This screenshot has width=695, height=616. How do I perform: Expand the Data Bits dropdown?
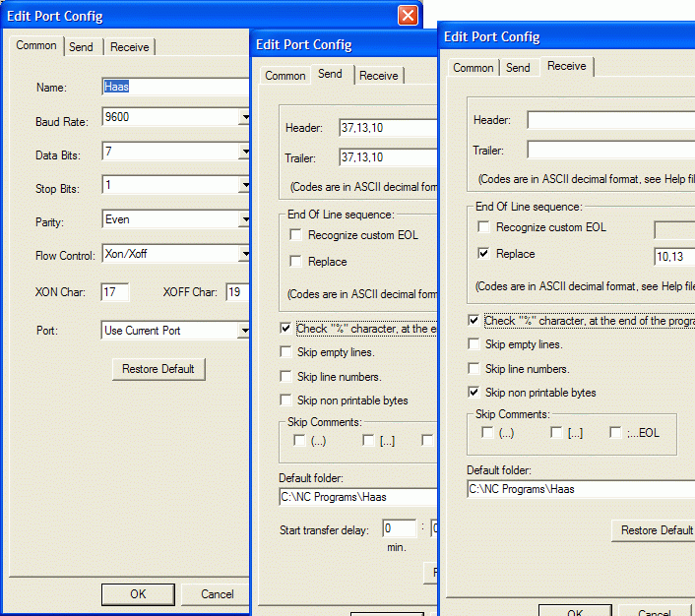tap(245, 152)
